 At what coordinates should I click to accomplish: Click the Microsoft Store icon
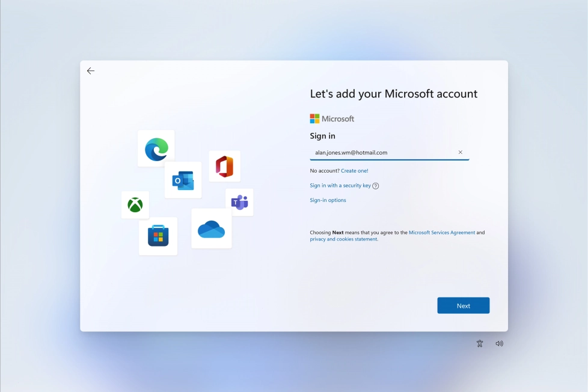(158, 236)
